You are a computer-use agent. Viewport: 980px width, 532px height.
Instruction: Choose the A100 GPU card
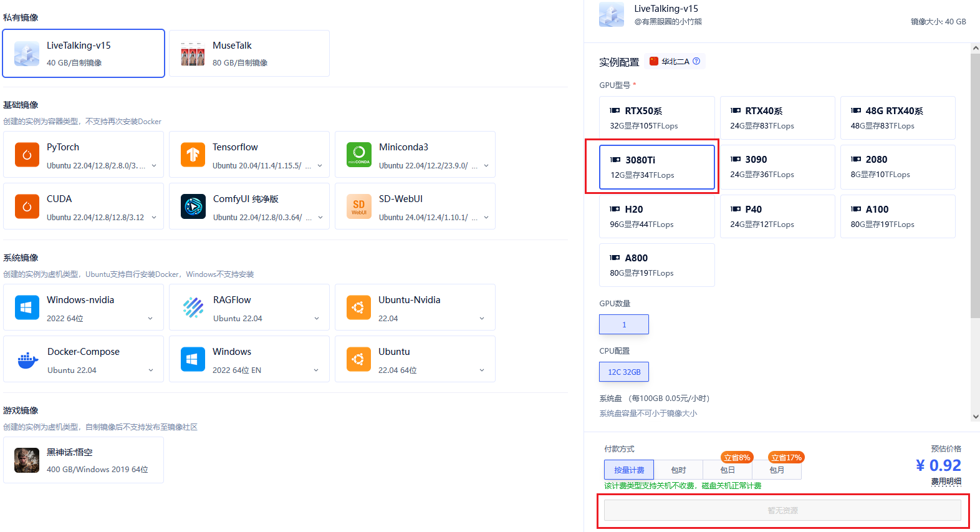click(897, 216)
